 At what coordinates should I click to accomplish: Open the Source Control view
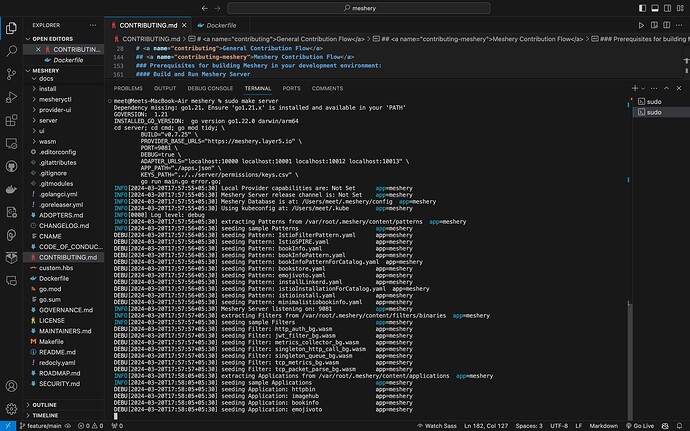[11, 74]
